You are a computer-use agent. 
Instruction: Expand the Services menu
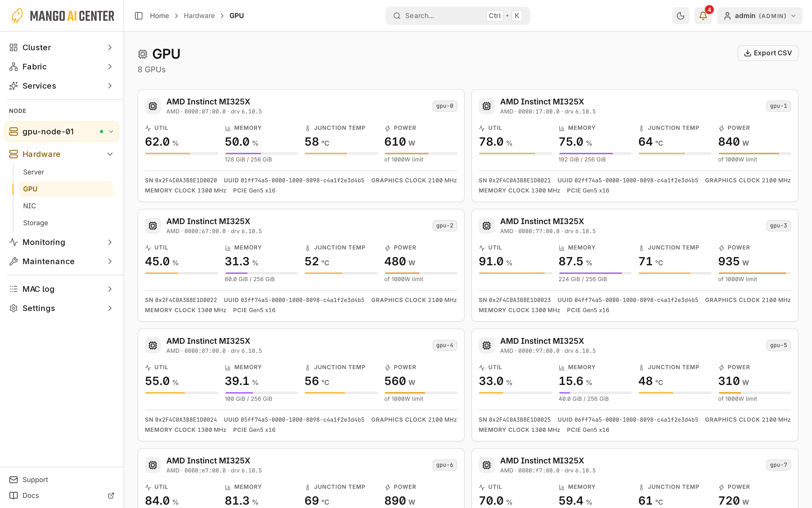coord(62,86)
